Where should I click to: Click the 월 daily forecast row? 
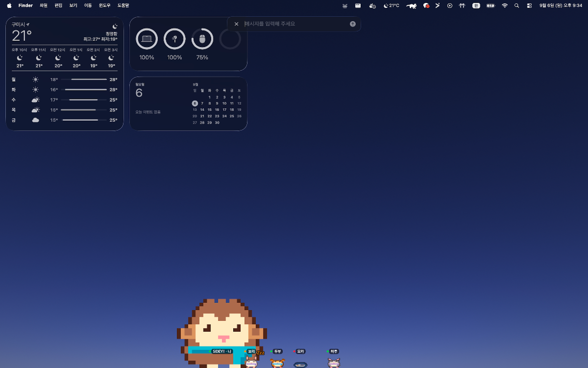click(x=64, y=79)
